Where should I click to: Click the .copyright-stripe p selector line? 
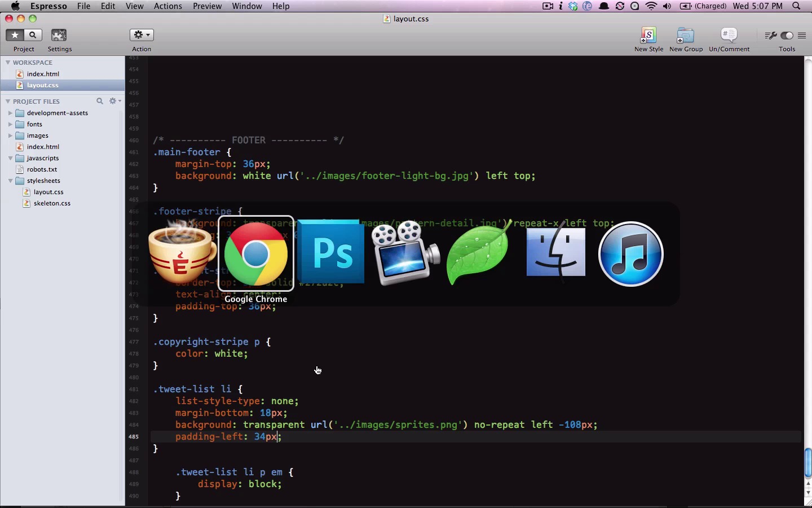coord(212,341)
